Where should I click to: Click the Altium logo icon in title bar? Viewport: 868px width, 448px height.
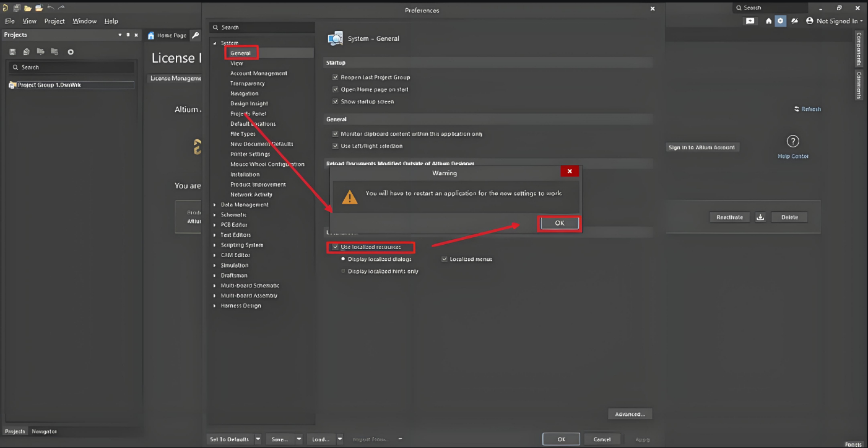click(5, 7)
